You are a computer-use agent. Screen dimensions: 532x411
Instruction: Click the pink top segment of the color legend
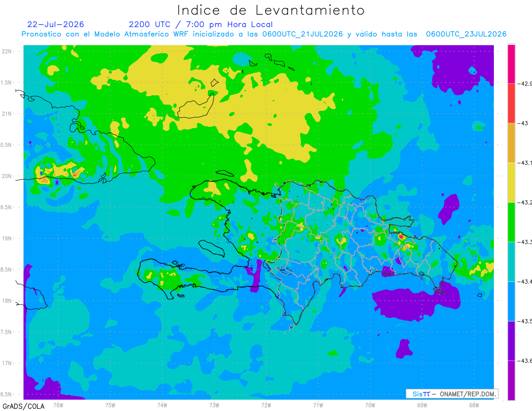coord(511,64)
